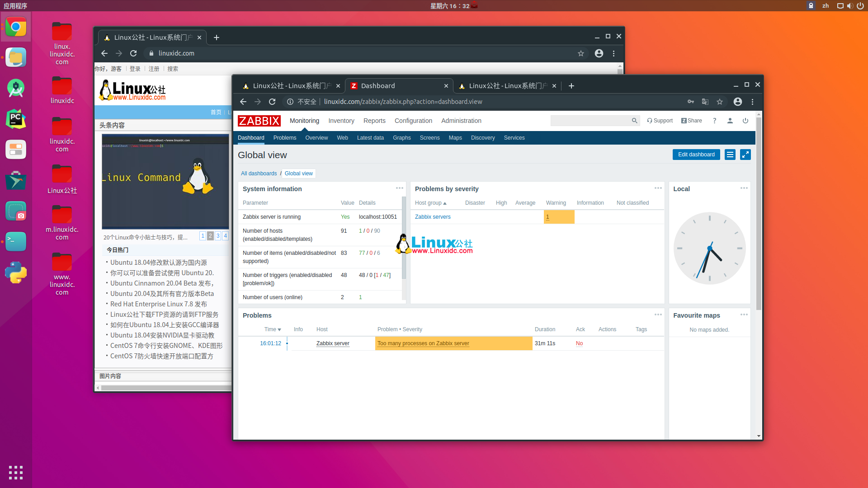868x488 pixels.
Task: Show all applications grid
Action: coord(16,472)
